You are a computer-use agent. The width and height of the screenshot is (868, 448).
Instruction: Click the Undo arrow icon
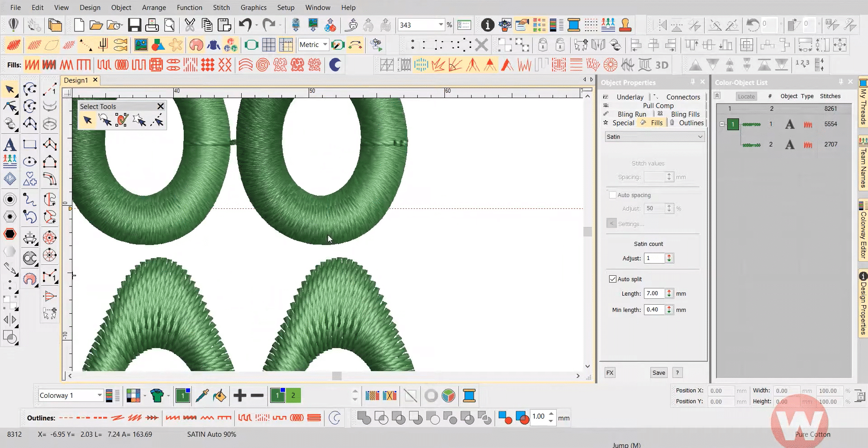tap(245, 25)
